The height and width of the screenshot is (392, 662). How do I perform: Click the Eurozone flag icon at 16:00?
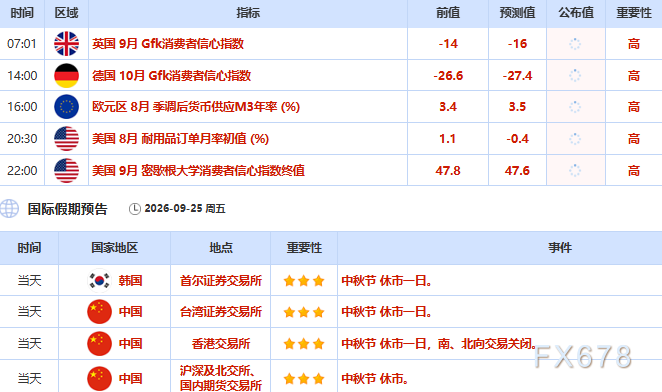pyautogui.click(x=66, y=107)
